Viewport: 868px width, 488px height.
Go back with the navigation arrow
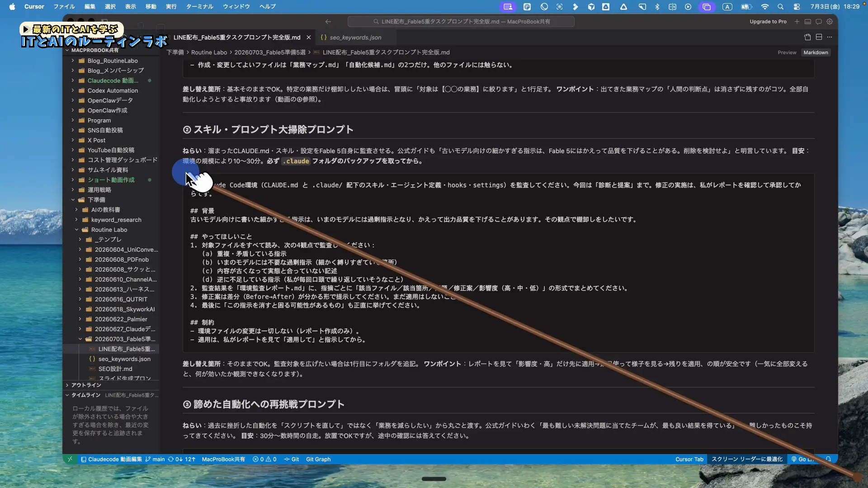(328, 21)
